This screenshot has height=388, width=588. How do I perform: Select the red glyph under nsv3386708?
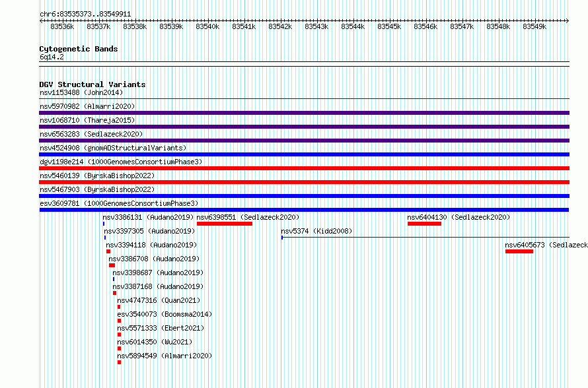coord(112,265)
